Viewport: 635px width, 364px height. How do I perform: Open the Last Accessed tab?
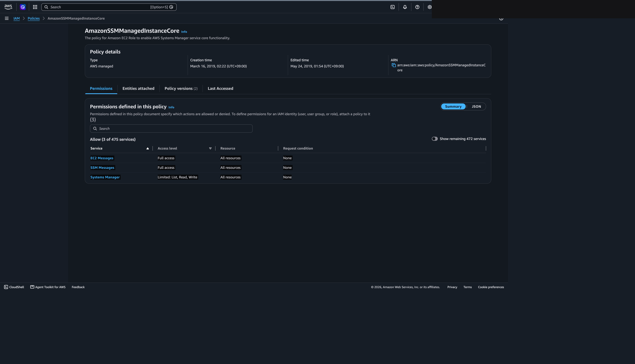220,89
